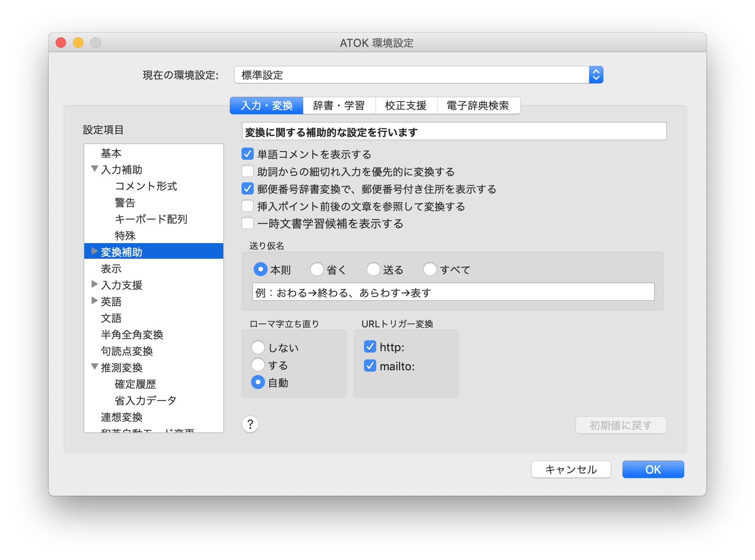Switch to the 入力・変換 tab
Screen dimensions: 755x560
point(266,105)
